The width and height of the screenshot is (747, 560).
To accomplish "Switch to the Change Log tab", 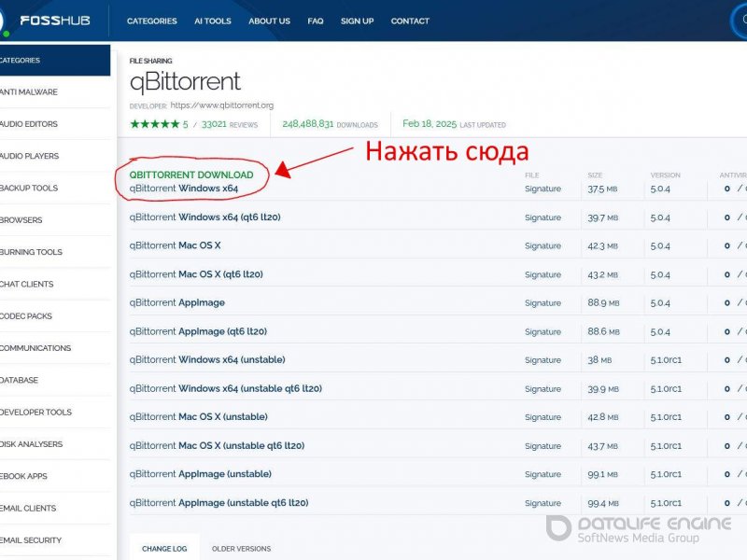I will point(164,549).
